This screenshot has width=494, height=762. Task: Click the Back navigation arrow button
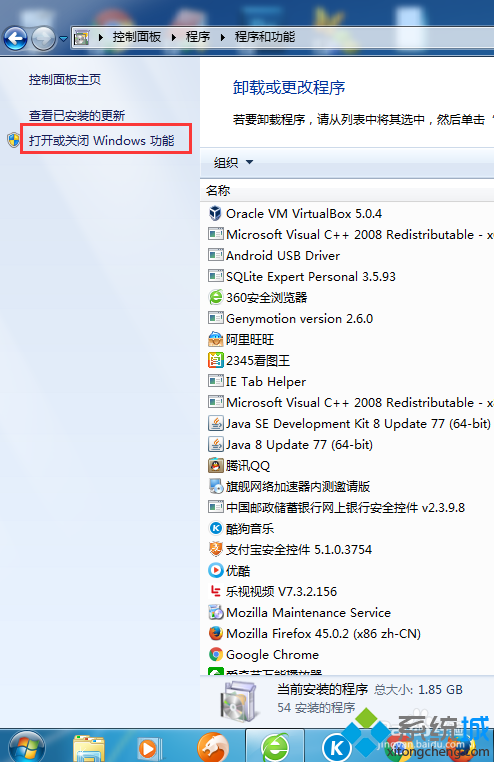(15, 38)
